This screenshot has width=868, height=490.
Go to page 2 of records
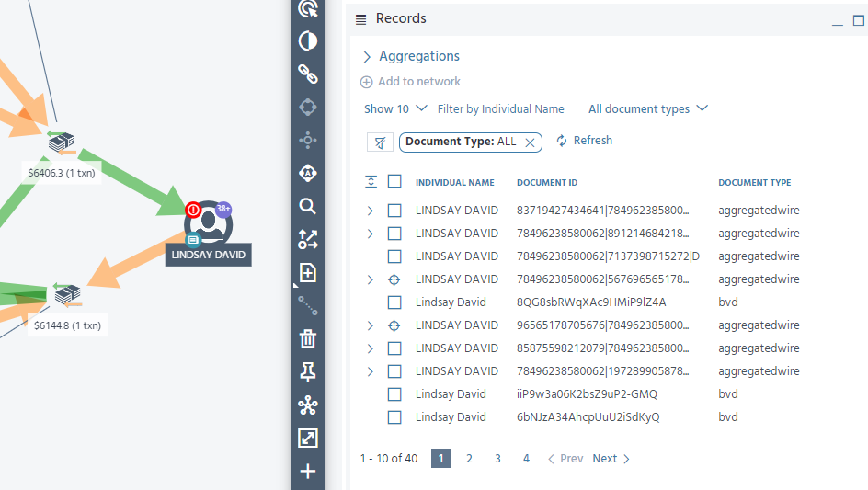(x=469, y=459)
